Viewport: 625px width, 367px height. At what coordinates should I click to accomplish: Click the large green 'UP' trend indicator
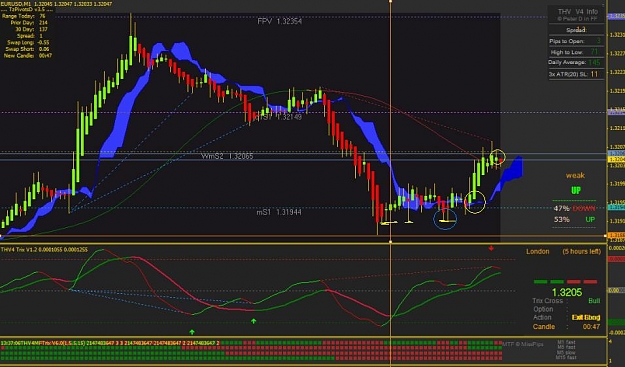pos(576,190)
